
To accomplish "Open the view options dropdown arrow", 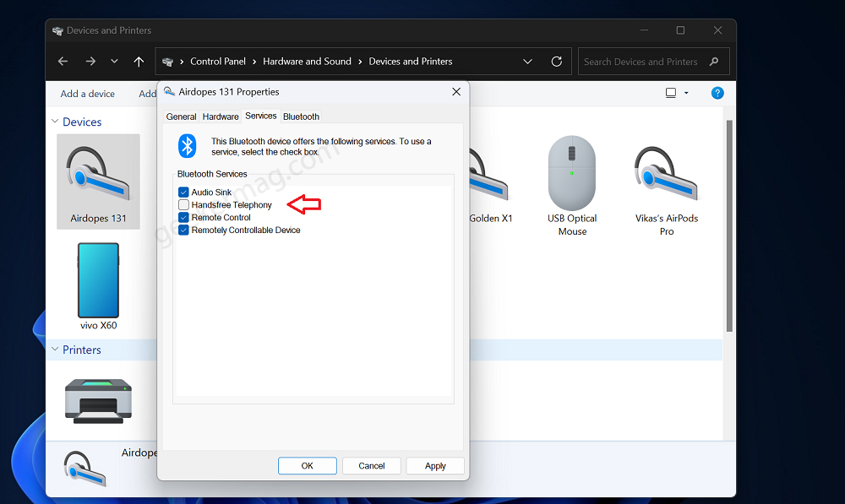I will point(686,93).
